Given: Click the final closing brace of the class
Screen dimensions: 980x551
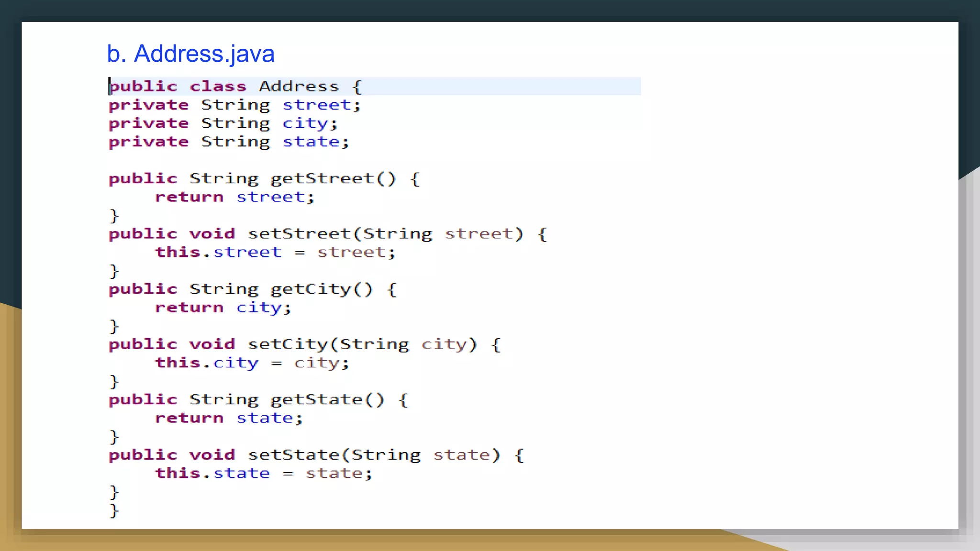Looking at the screenshot, I should pyautogui.click(x=114, y=510).
